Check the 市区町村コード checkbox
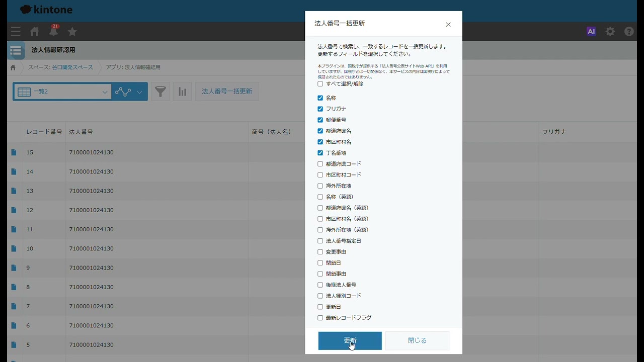Image resolution: width=644 pixels, height=362 pixels. click(x=320, y=175)
